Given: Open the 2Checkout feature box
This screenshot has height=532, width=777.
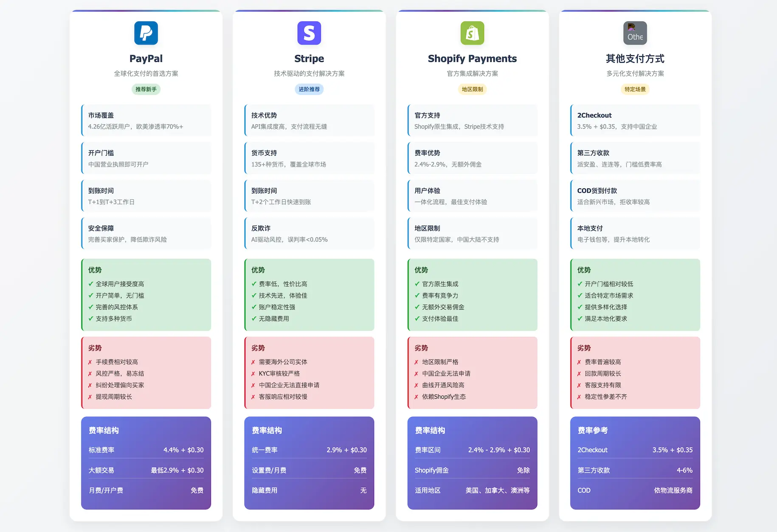Looking at the screenshot, I should click(x=635, y=120).
